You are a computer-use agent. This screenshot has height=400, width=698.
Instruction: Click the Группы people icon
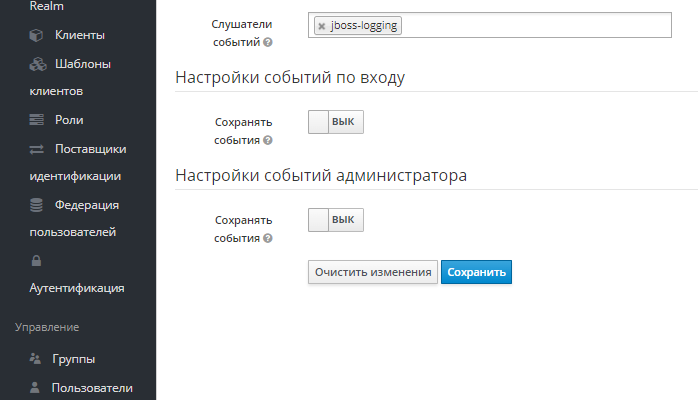(35, 358)
